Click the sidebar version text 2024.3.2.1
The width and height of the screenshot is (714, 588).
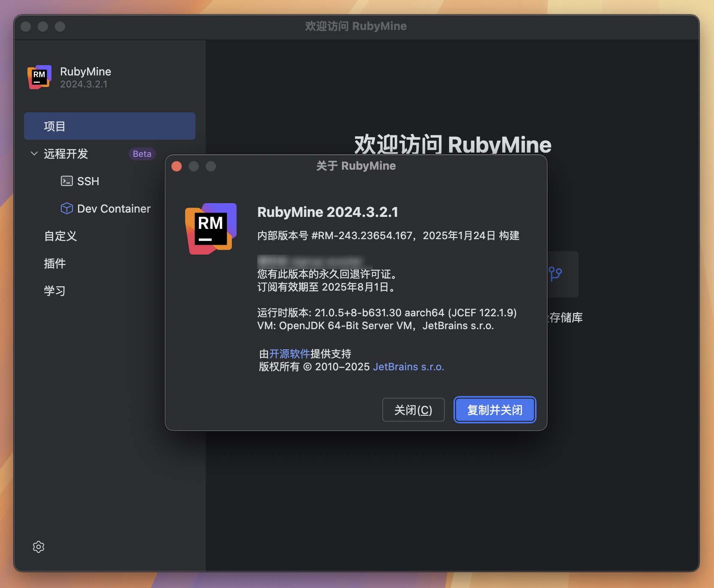click(x=84, y=84)
